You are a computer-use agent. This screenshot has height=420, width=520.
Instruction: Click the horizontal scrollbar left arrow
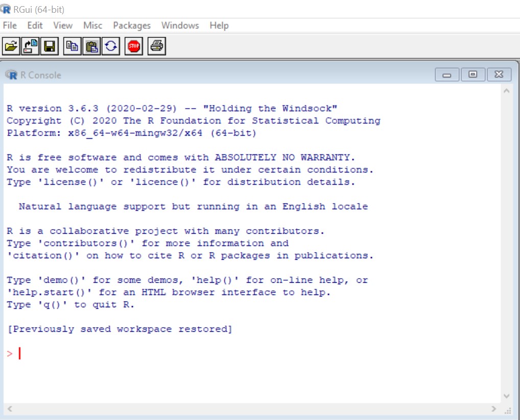(x=10, y=409)
